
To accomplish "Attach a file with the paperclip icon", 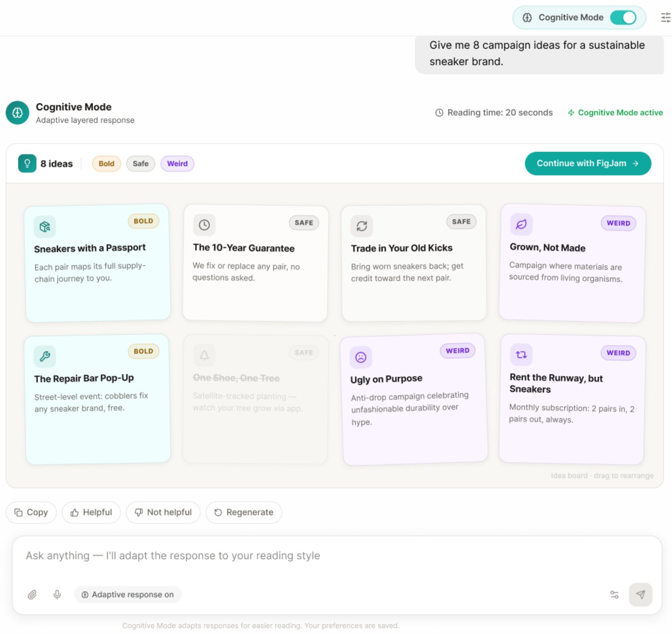I will coord(32,594).
